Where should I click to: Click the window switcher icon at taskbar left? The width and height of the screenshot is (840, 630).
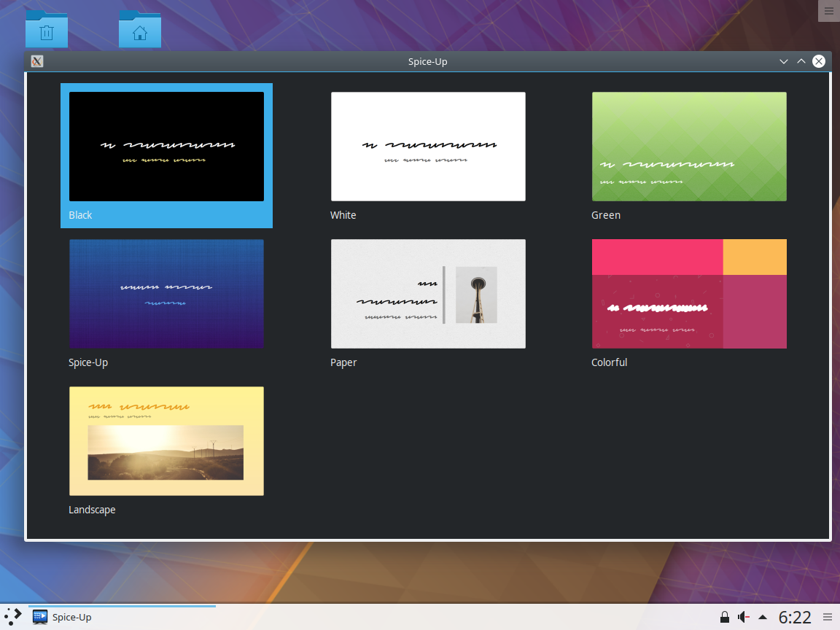[12, 617]
